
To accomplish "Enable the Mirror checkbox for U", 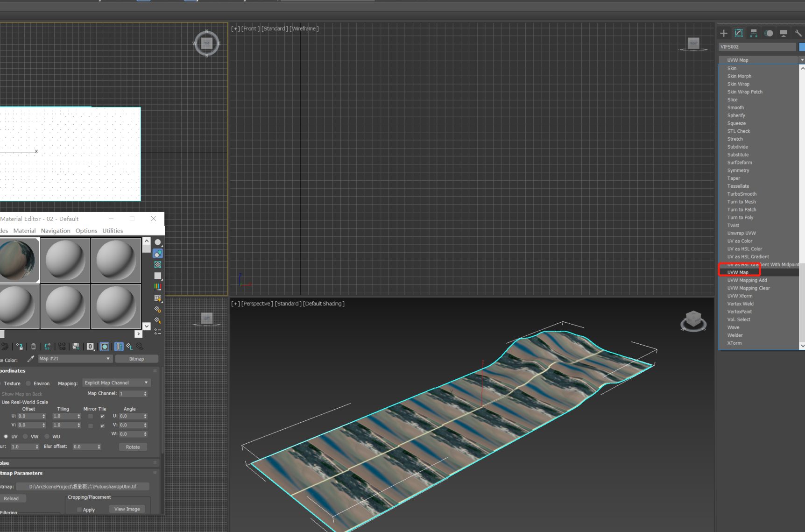I will point(90,417).
